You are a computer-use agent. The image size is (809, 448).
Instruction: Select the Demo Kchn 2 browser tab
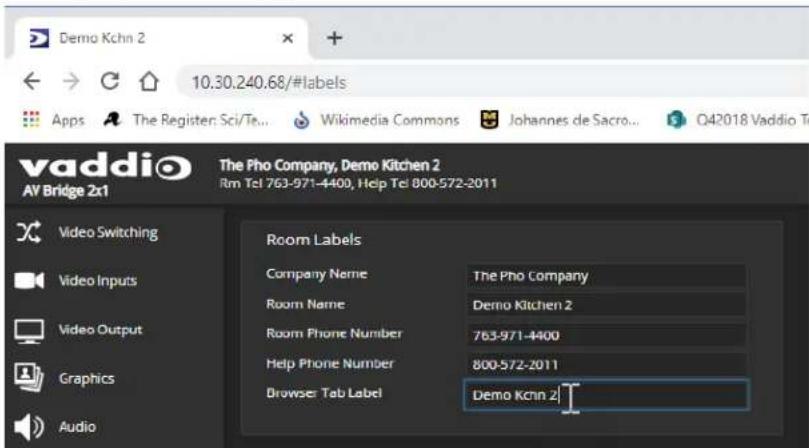pos(161,38)
